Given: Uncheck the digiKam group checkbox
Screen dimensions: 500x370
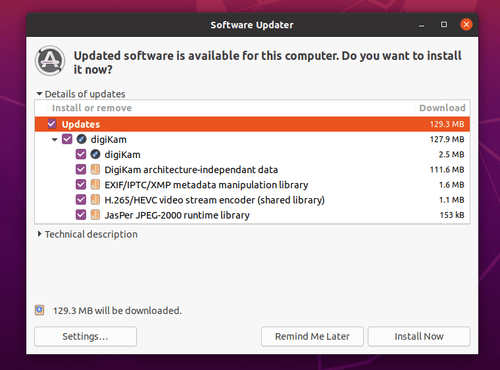Looking at the screenshot, I should 67,139.
